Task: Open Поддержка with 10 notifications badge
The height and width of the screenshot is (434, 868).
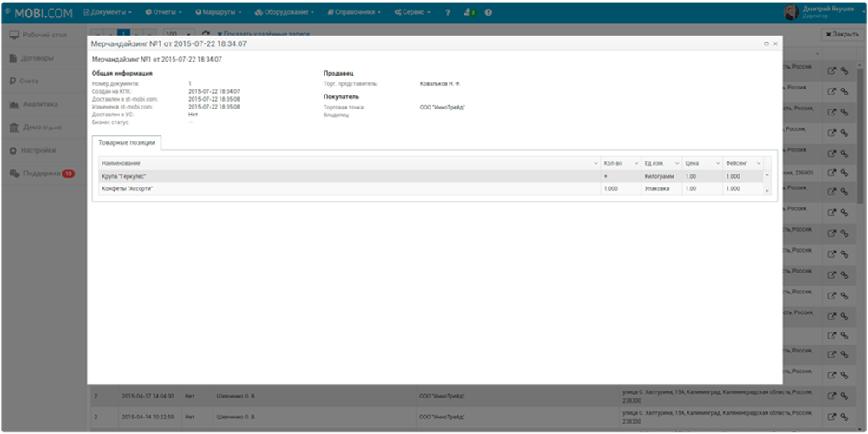Action: [42, 174]
